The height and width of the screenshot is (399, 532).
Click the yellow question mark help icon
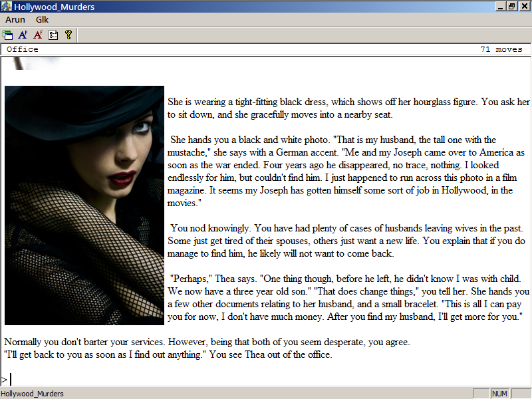(68, 35)
